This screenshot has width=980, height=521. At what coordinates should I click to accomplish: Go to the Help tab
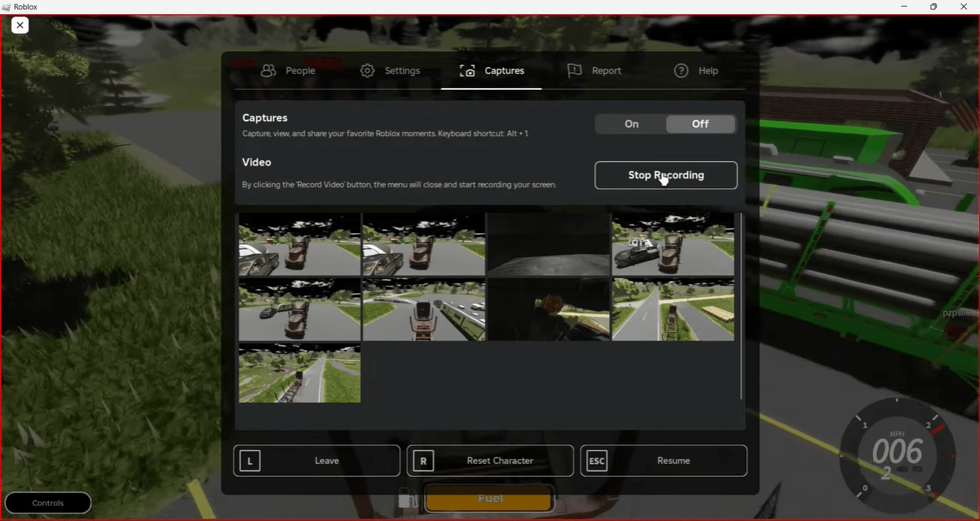point(696,70)
